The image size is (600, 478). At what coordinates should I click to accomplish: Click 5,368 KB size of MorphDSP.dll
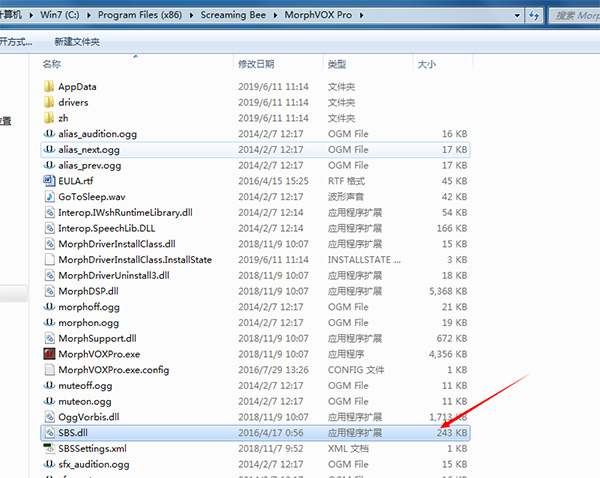448,291
